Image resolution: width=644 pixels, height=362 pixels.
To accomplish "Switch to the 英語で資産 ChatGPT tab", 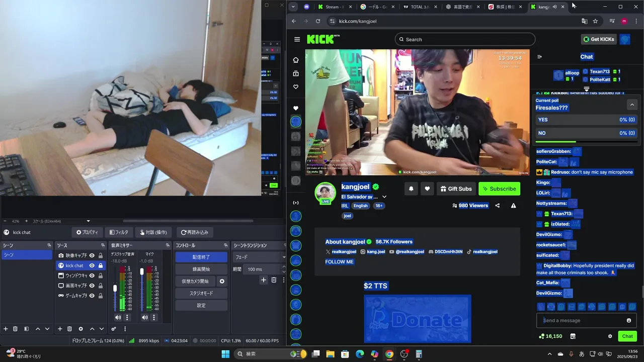I will tap(461, 7).
